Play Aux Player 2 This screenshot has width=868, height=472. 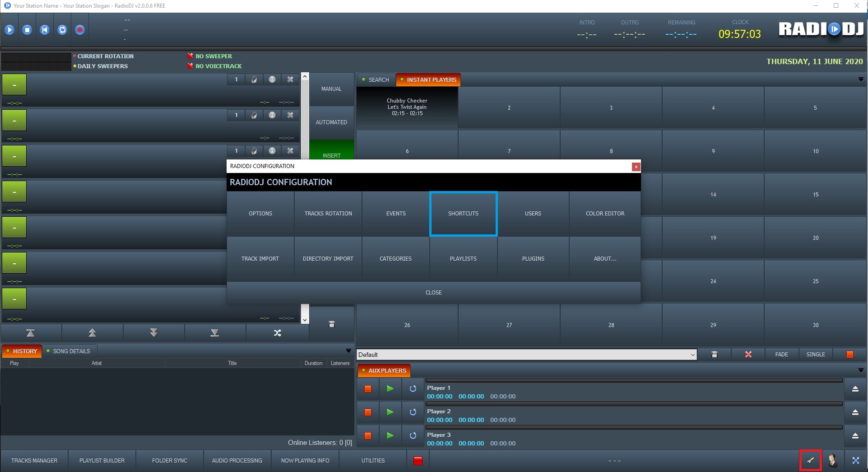[390, 412]
